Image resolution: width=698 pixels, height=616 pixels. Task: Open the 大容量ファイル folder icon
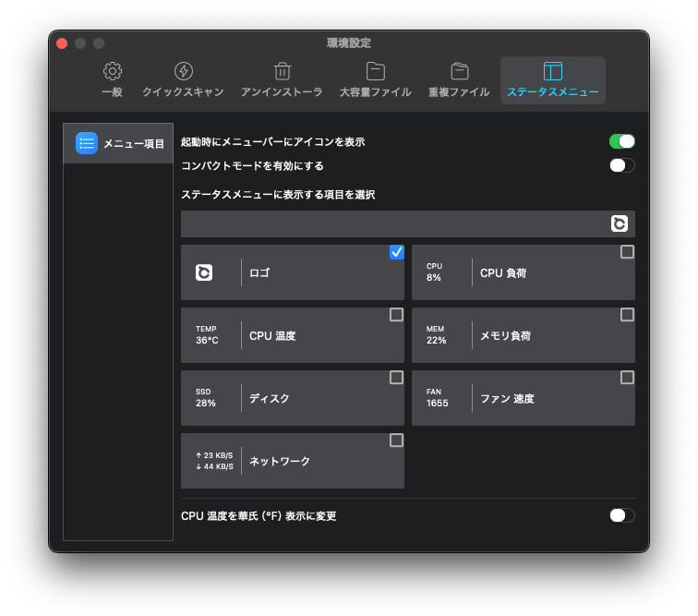[375, 71]
